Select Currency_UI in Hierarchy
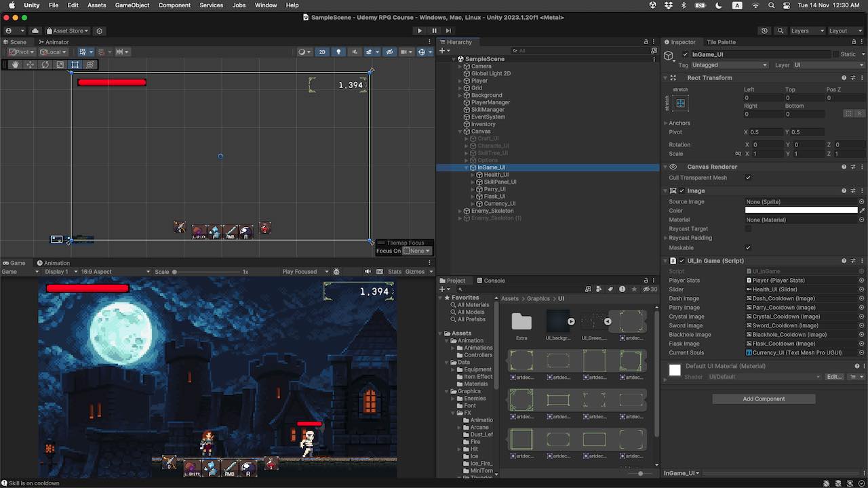This screenshot has width=868, height=488. 499,203
